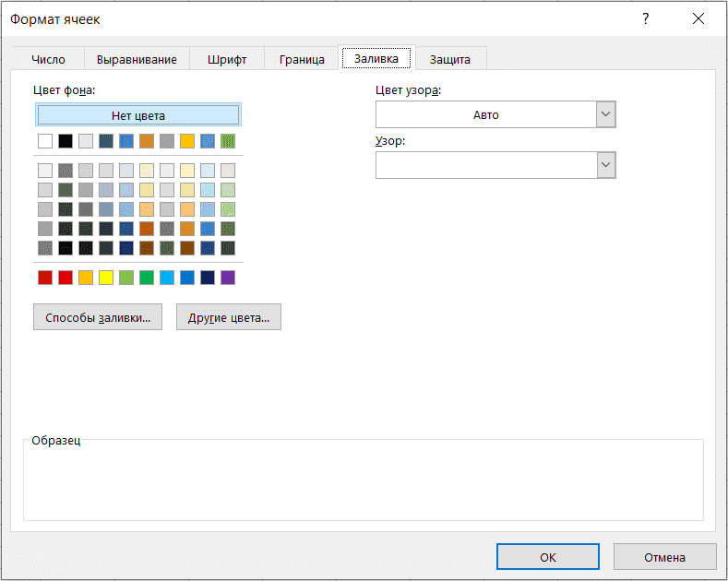
Task: Pick the dark navy swatch in the bottom row
Action: pos(208,278)
